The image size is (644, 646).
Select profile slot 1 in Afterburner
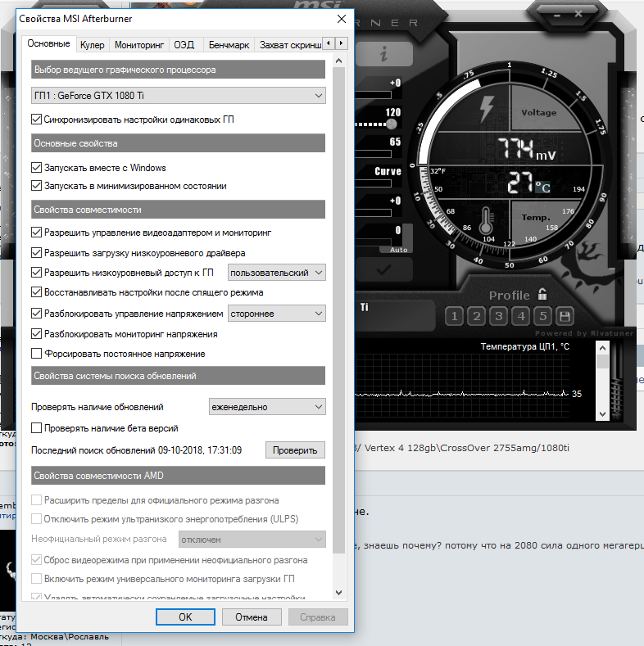[x=455, y=316]
